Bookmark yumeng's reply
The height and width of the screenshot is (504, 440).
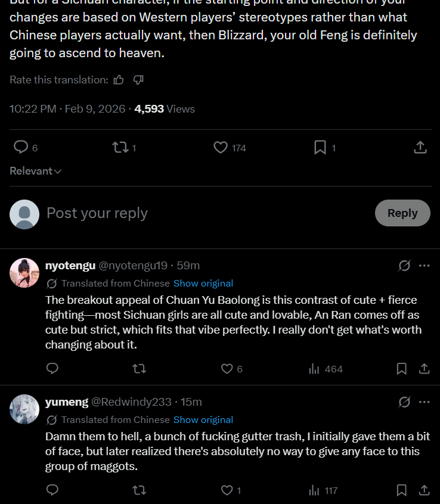pos(402,490)
